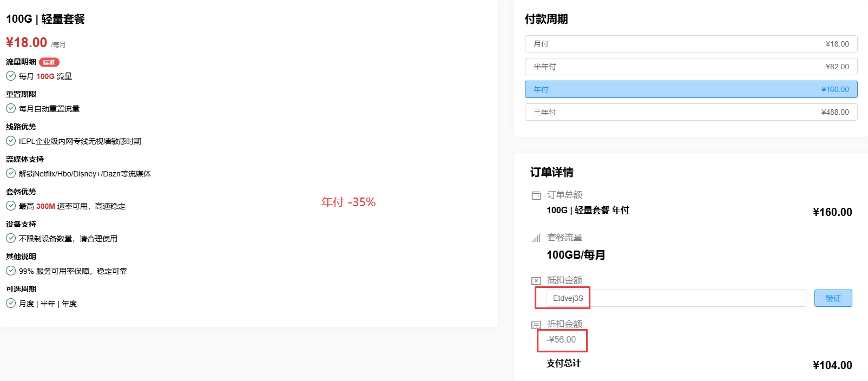Click the red 年付 -35% discount text
868x381 pixels.
tap(348, 202)
